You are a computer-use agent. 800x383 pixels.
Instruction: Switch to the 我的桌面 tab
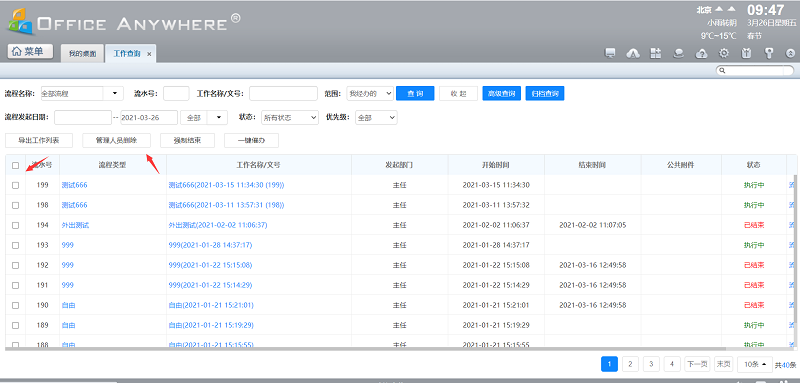tap(82, 54)
